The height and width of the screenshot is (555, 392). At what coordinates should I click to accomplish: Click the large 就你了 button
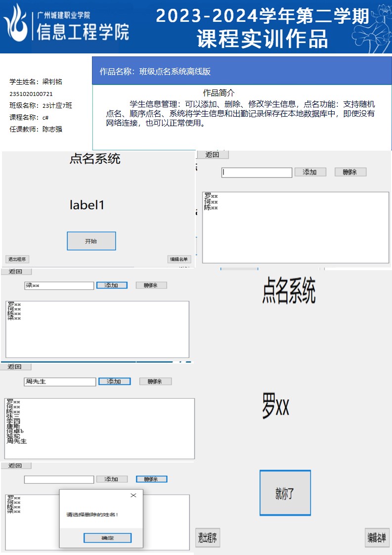click(285, 493)
